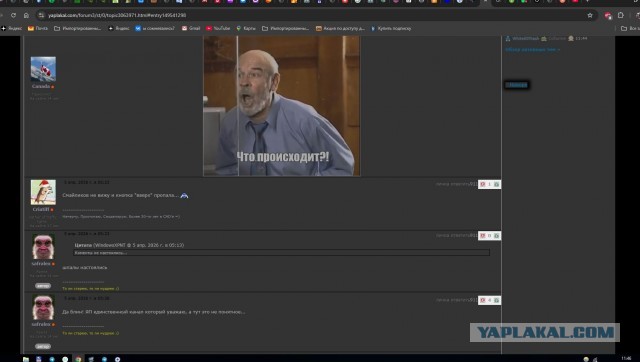Click safrolex avatar on 'Да блин' post
This screenshot has height=362, width=640.
(x=43, y=308)
